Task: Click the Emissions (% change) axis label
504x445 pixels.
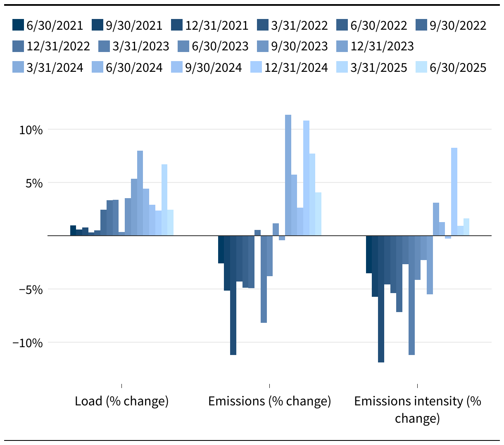Action: pyautogui.click(x=270, y=401)
